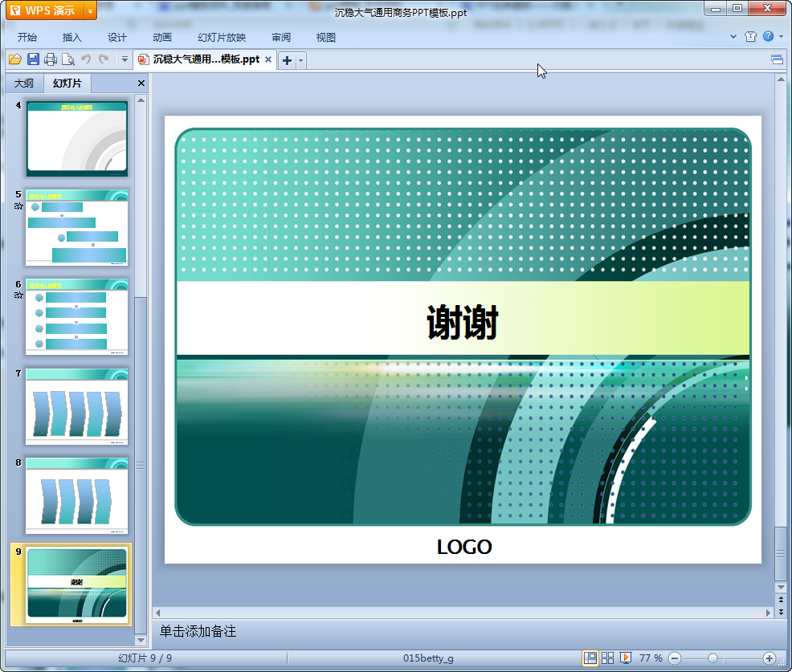This screenshot has width=792, height=672.
Task: Switch to the 幻灯片 pane tab
Action: (67, 83)
